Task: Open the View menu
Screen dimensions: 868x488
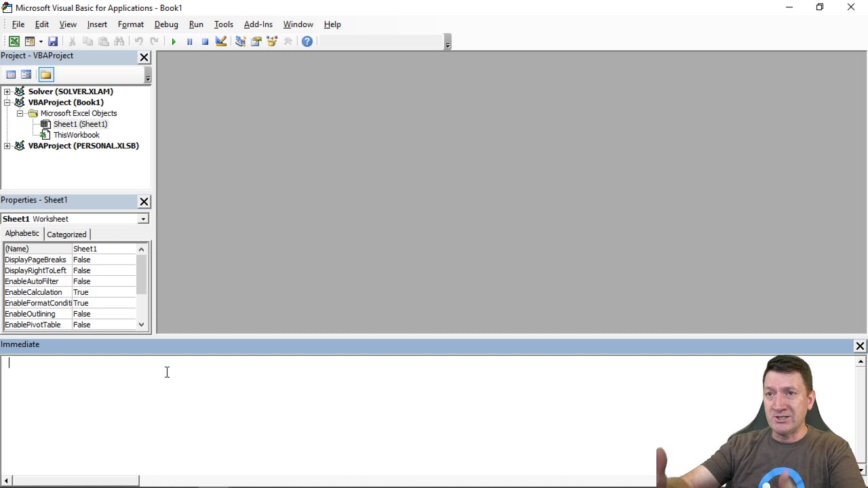Action: (68, 24)
